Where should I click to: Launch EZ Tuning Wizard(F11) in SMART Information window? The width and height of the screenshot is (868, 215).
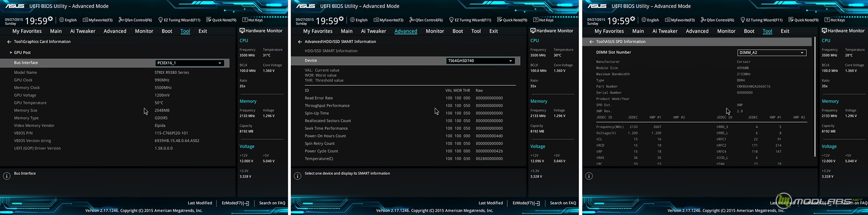[470, 20]
